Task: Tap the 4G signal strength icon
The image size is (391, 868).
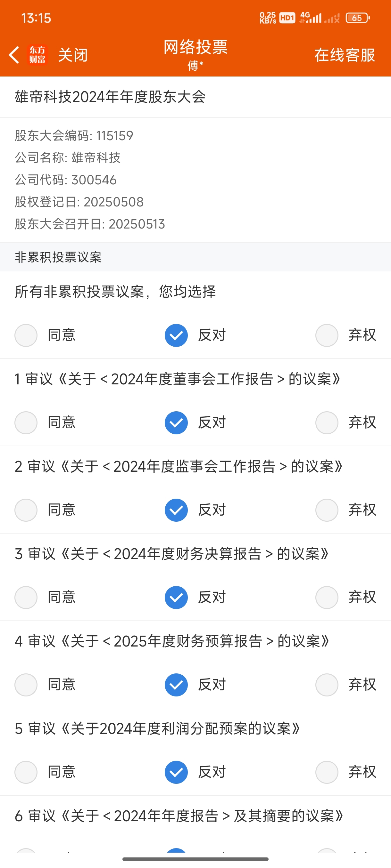Action: [311, 18]
